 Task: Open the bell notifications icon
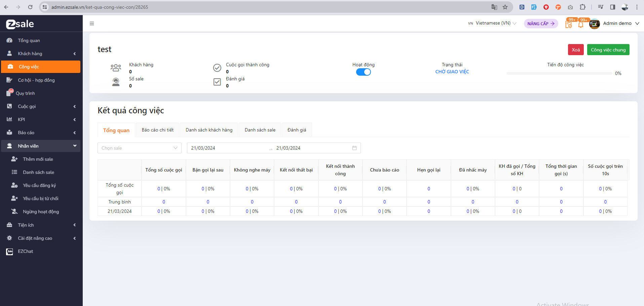pyautogui.click(x=581, y=25)
